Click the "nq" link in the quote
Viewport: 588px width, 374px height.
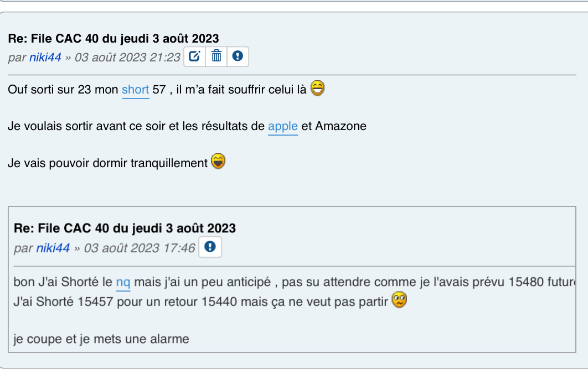[123, 283]
